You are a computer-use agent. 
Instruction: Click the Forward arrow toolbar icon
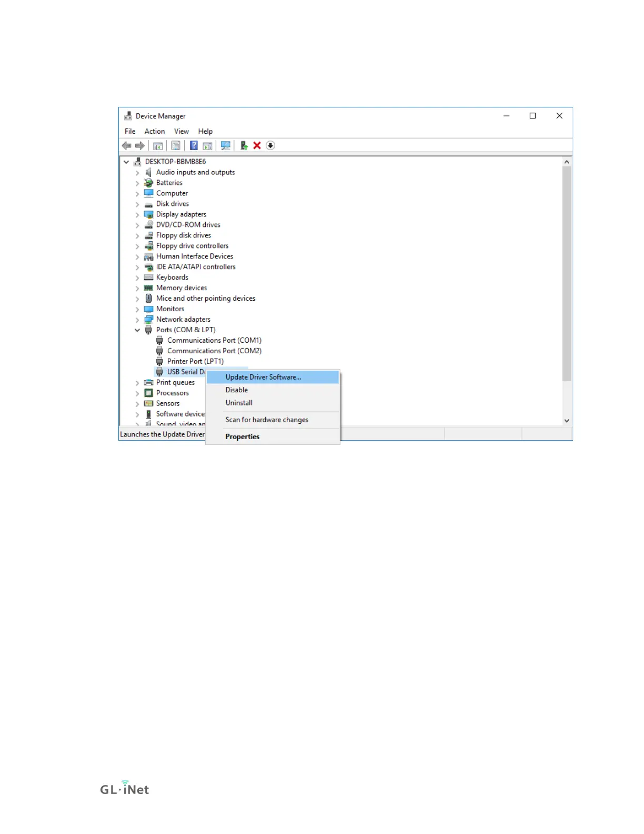[140, 146]
